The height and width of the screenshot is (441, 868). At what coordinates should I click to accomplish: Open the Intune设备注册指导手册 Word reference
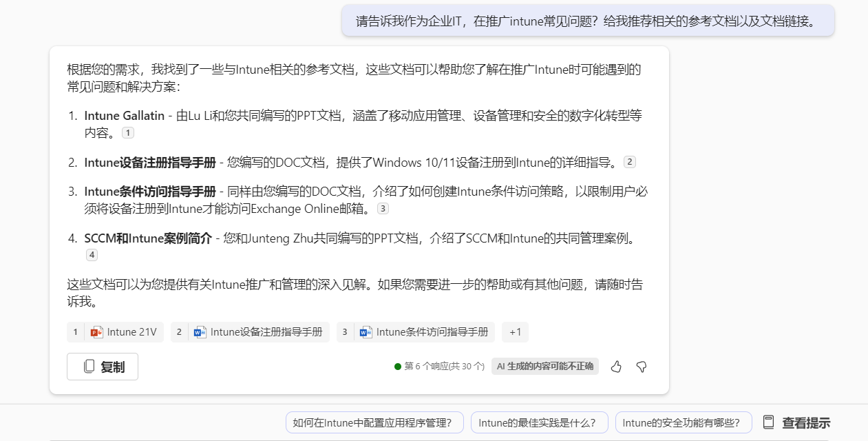[259, 332]
